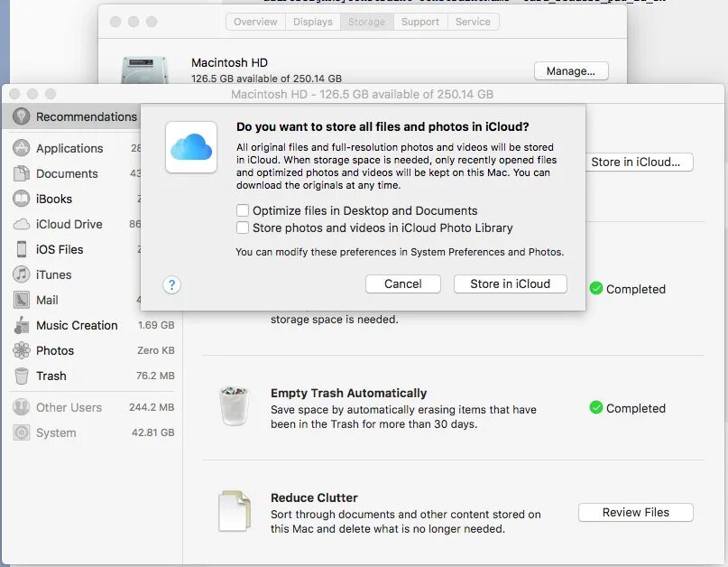Click the green checkmark next to Cancel dialog
The height and width of the screenshot is (567, 728).
(x=595, y=288)
